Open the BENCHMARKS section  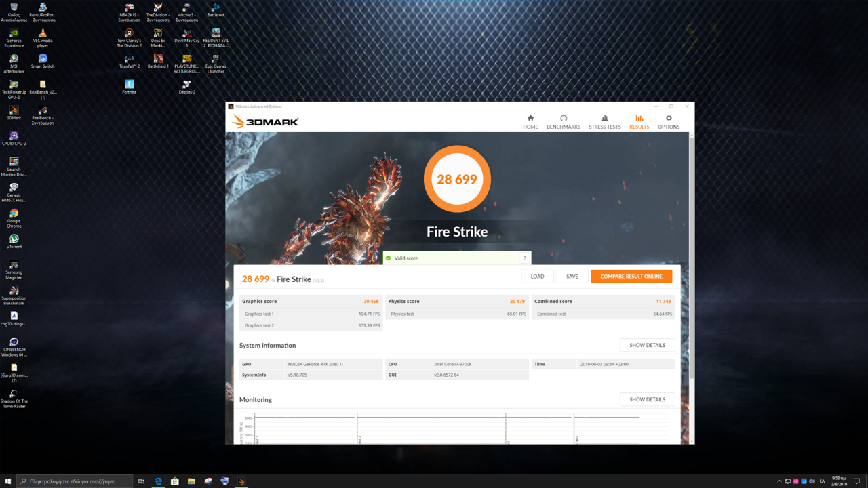[564, 122]
